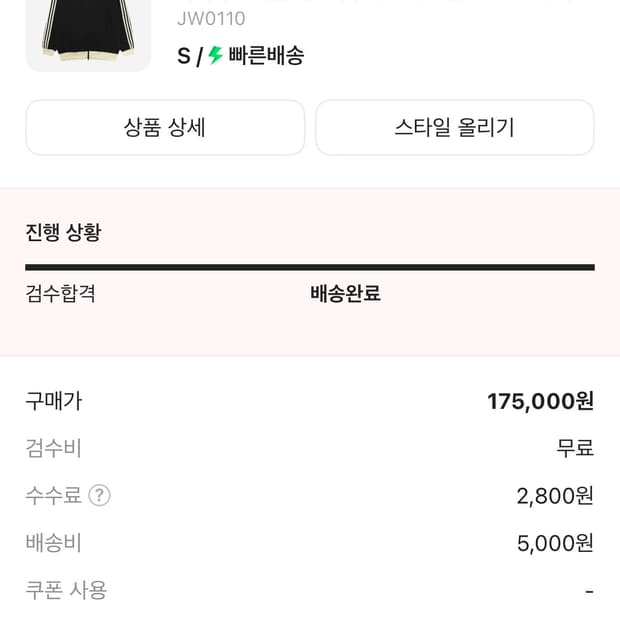
Task: Tap the fee help question mark icon
Action: coord(99,495)
